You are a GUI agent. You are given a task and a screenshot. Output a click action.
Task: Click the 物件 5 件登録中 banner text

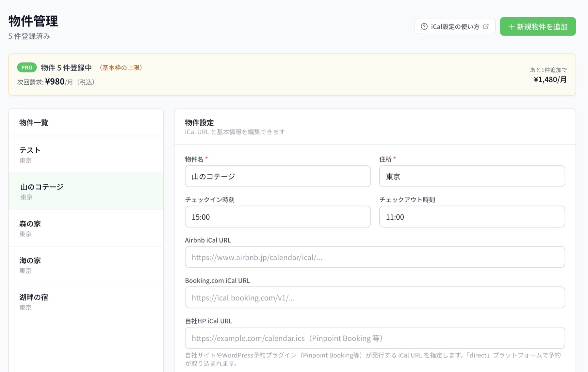point(66,68)
